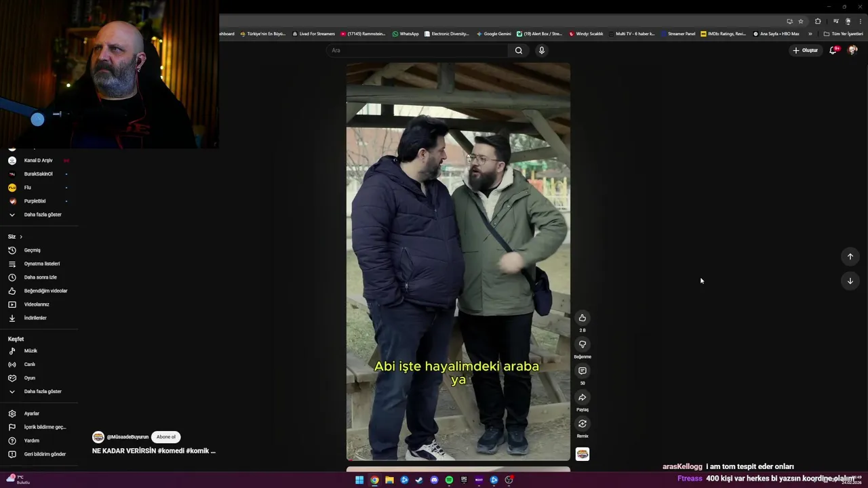Open the Chrome extensions puzzle icon

[818, 21]
